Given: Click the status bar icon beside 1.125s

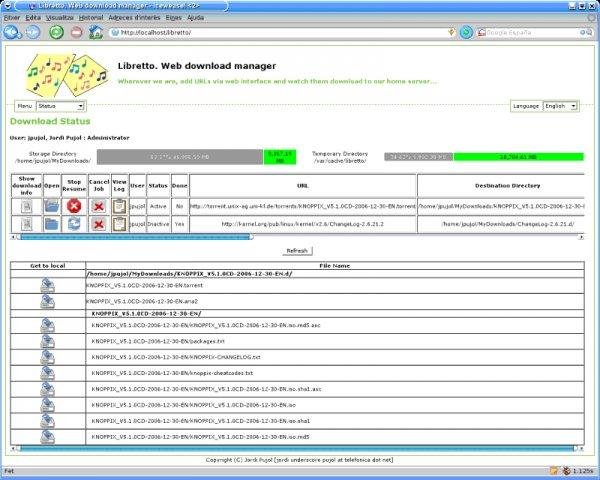Looking at the screenshot, I should coord(567,471).
